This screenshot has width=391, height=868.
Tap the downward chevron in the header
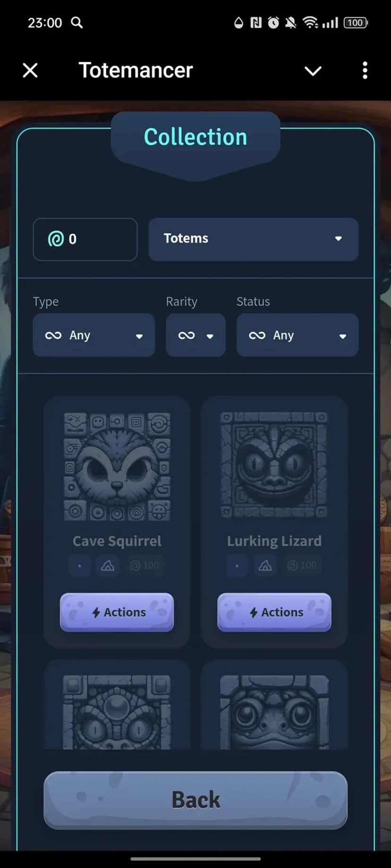pos(313,71)
